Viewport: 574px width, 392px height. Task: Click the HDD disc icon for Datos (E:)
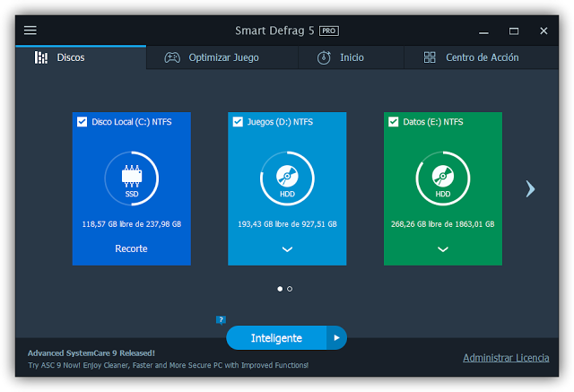point(443,176)
